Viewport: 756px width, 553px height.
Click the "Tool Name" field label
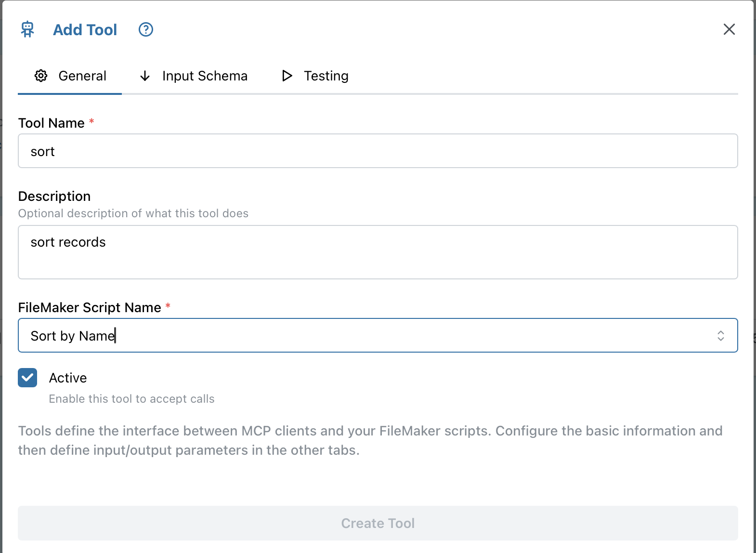pyautogui.click(x=51, y=123)
